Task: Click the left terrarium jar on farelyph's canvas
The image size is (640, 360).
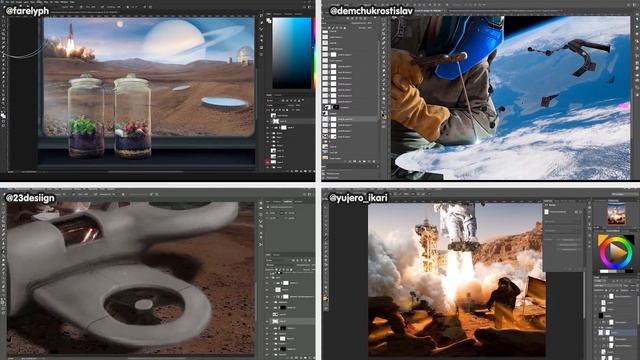Action: [x=86, y=116]
